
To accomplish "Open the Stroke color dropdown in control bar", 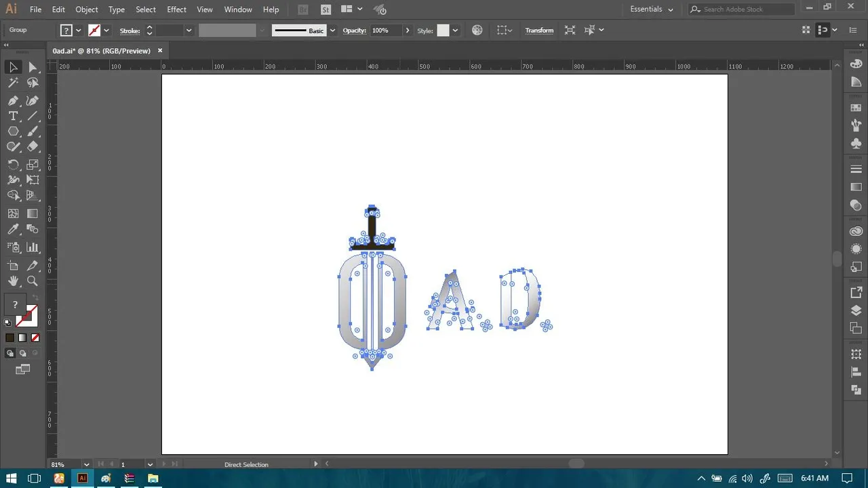I will (x=106, y=30).
